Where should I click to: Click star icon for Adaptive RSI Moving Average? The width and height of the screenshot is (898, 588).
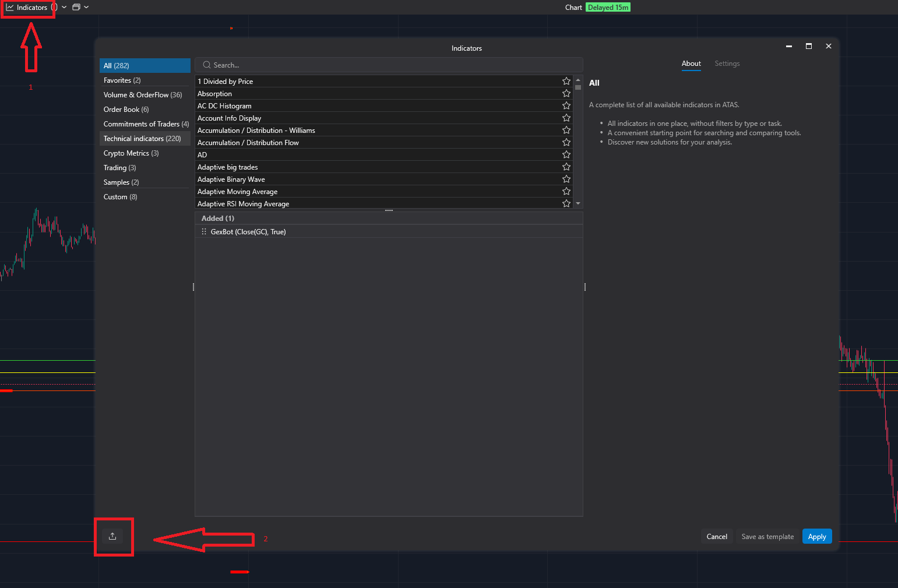(566, 203)
